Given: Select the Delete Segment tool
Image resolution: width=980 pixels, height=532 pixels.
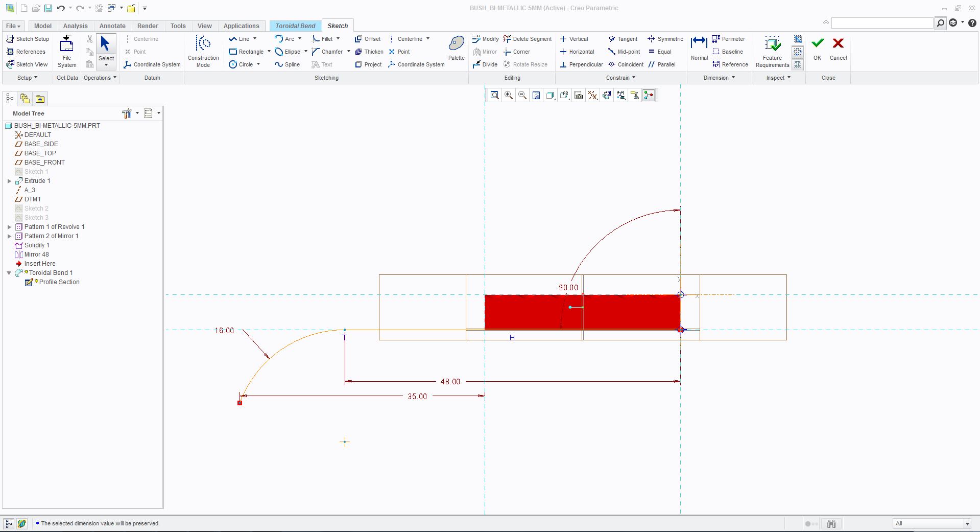Looking at the screenshot, I should (527, 39).
